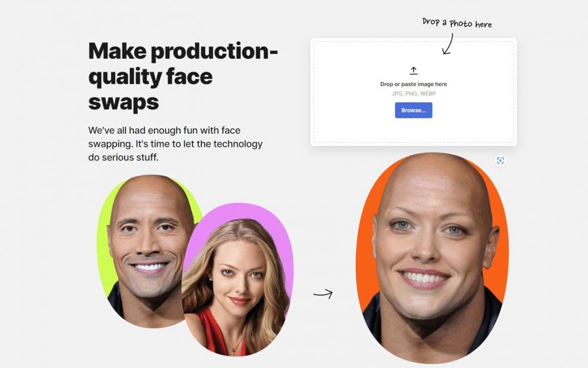This screenshot has height=368, width=588.
Task: Click the "Make production-quality face swaps" headline
Action: pos(183,77)
